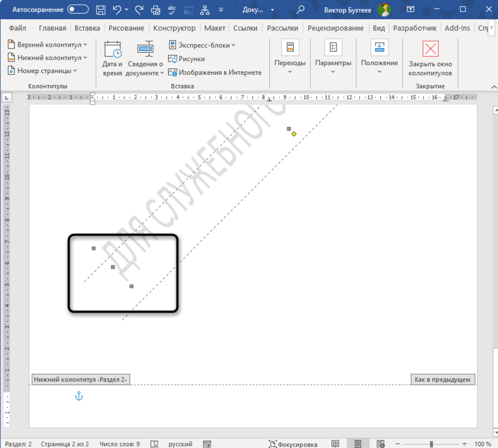Switch to the Вставка tab

click(x=87, y=28)
